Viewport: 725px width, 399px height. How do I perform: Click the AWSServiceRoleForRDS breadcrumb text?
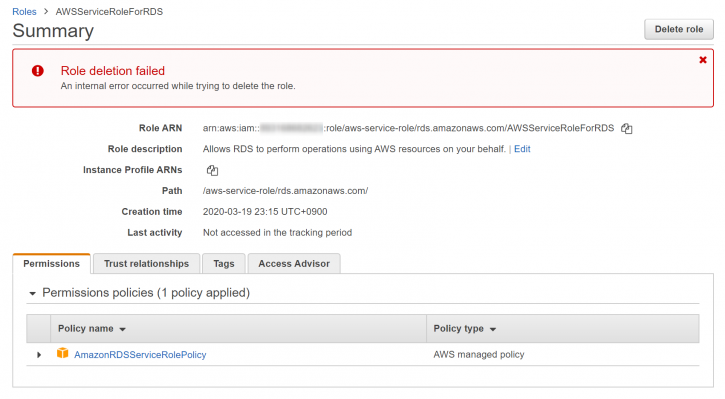click(109, 12)
